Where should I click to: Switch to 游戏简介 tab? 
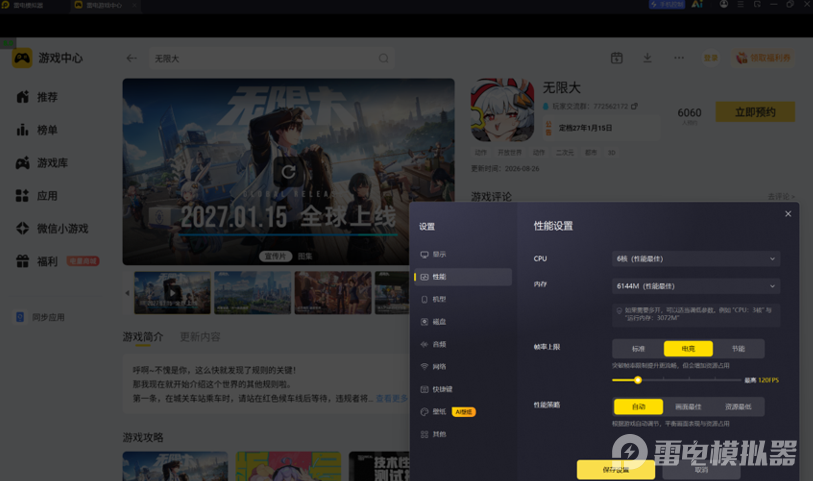click(143, 337)
